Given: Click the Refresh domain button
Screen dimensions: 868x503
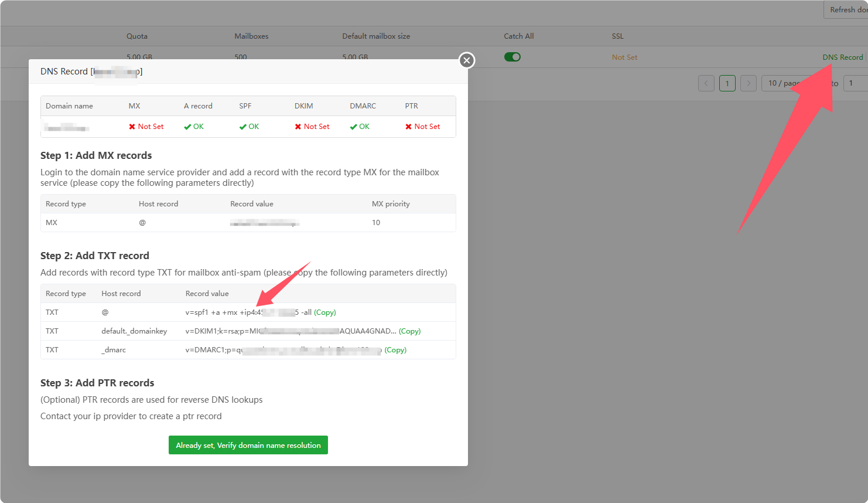Looking at the screenshot, I should pos(848,9).
